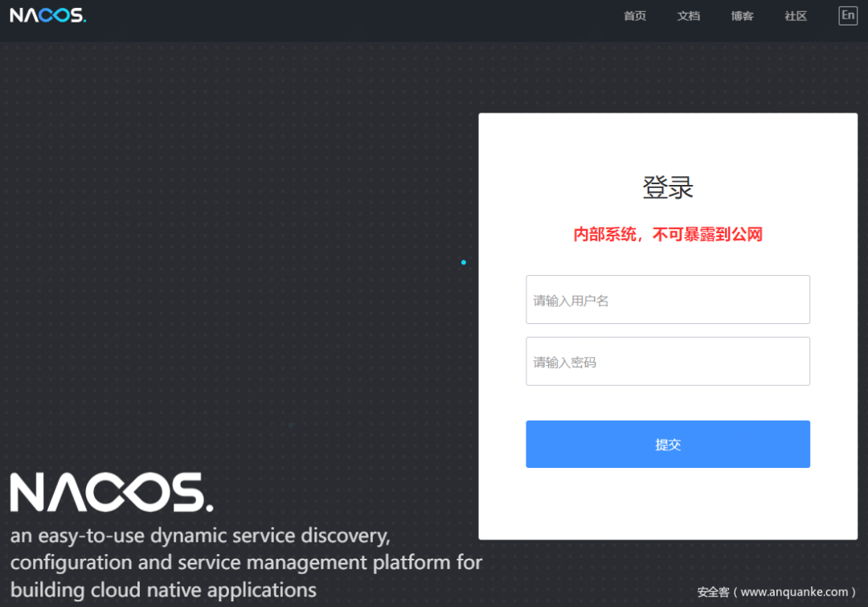Click the teal dot on the dark background
868x607 pixels.
pos(464,262)
